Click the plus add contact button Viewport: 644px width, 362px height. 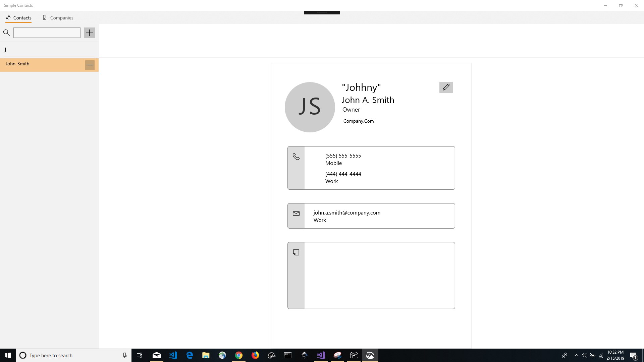tap(89, 33)
